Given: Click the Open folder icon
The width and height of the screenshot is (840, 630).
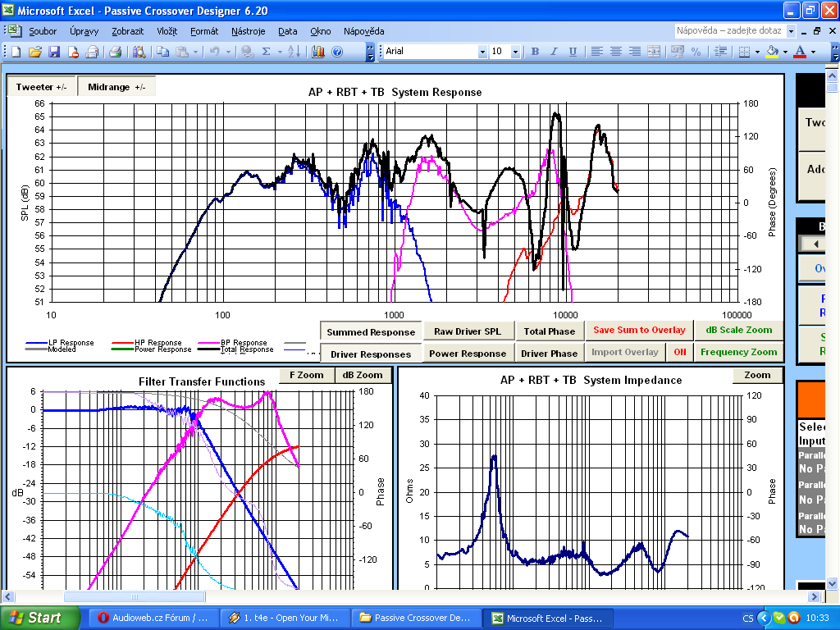Looking at the screenshot, I should coord(35,52).
